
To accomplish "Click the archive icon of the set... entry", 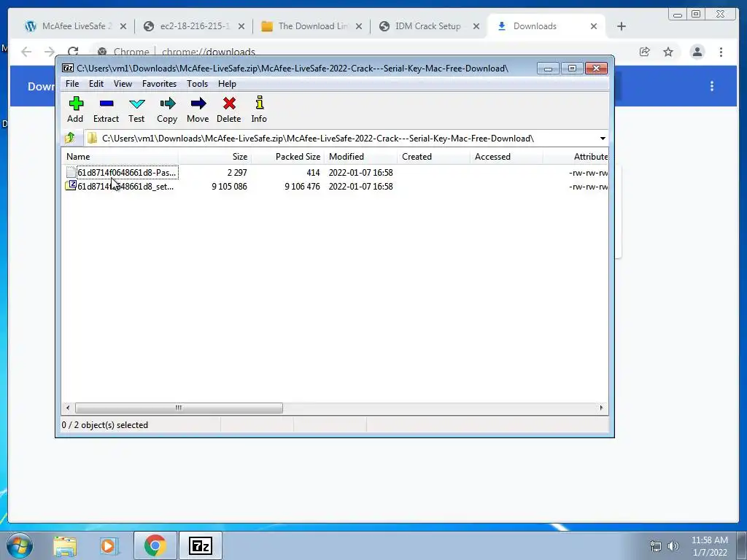I will point(71,186).
